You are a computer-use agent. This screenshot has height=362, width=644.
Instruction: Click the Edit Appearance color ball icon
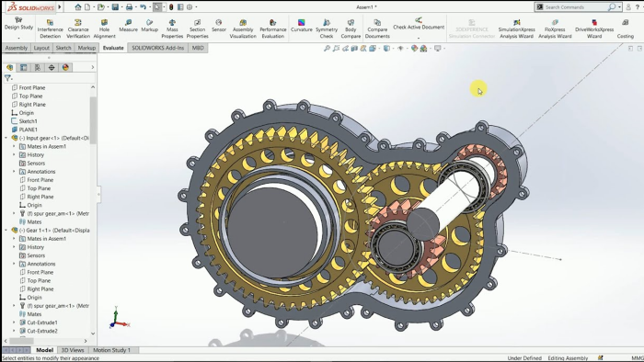point(414,49)
